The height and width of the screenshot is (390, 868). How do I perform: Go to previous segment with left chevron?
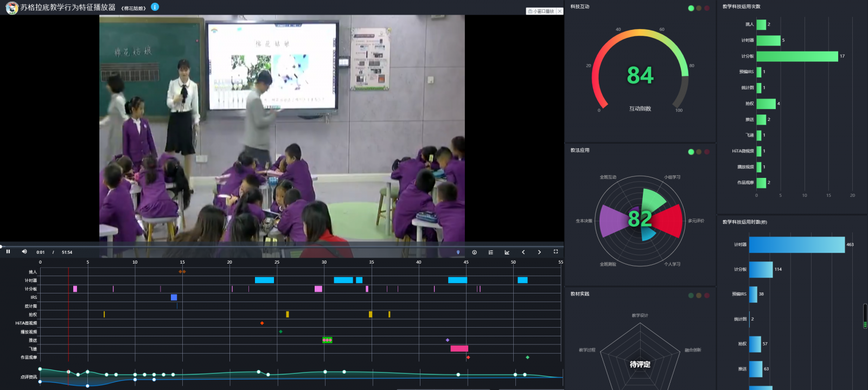(523, 252)
